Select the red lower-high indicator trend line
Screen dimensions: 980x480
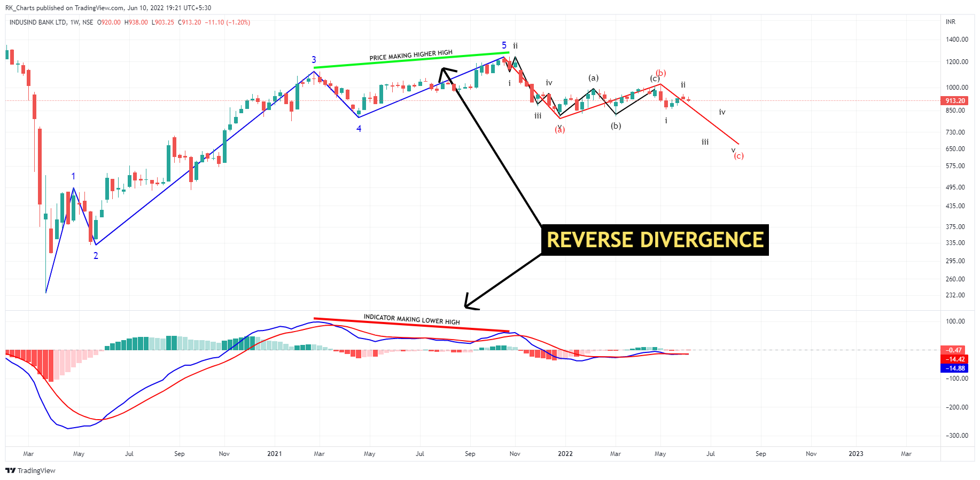tap(411, 325)
